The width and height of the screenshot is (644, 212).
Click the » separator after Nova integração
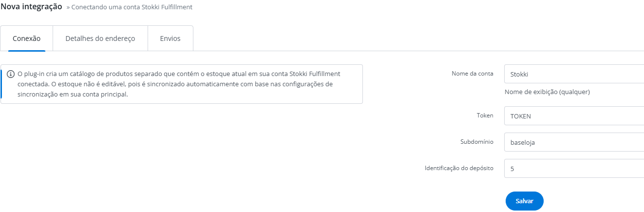coord(68,8)
